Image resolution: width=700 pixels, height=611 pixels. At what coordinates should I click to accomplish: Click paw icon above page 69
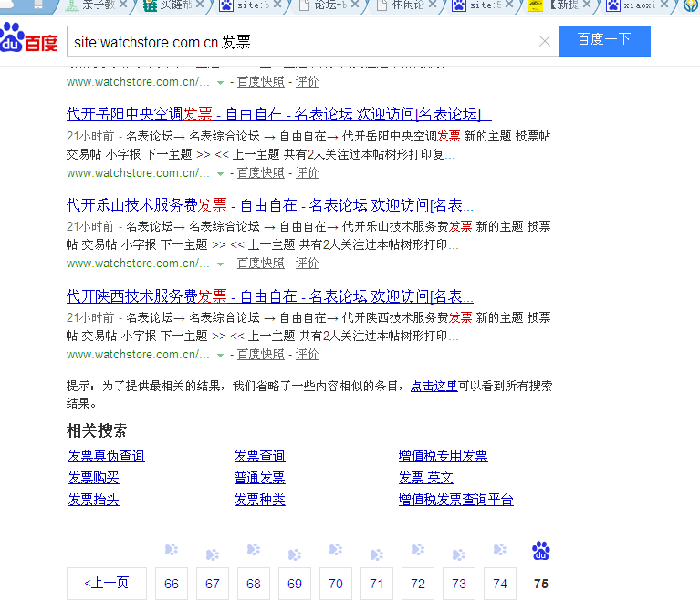pos(295,554)
